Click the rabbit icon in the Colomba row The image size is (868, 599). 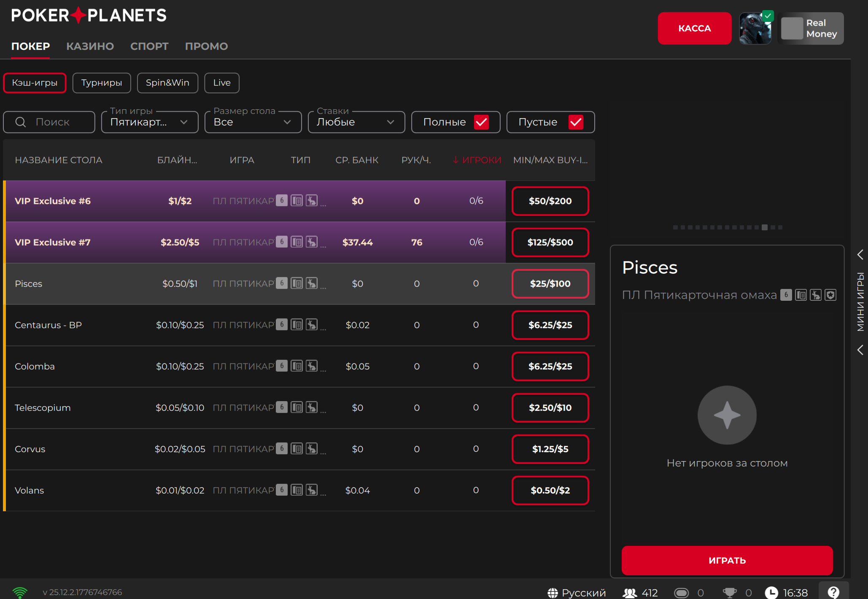(312, 366)
